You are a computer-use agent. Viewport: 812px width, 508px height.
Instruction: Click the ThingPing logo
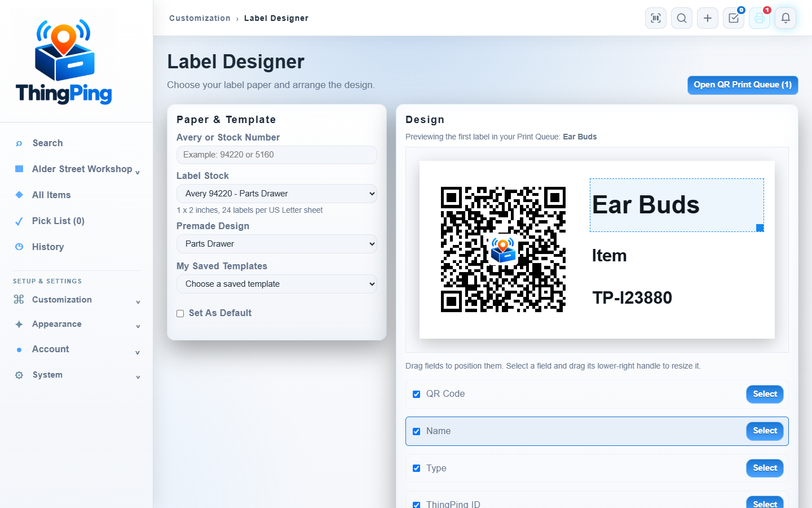(64, 62)
